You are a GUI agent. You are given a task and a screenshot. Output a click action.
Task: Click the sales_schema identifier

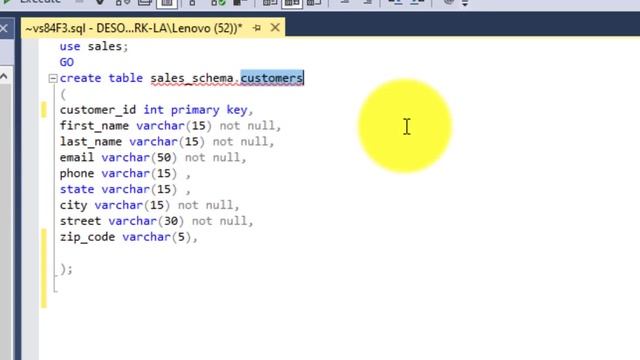pos(192,78)
